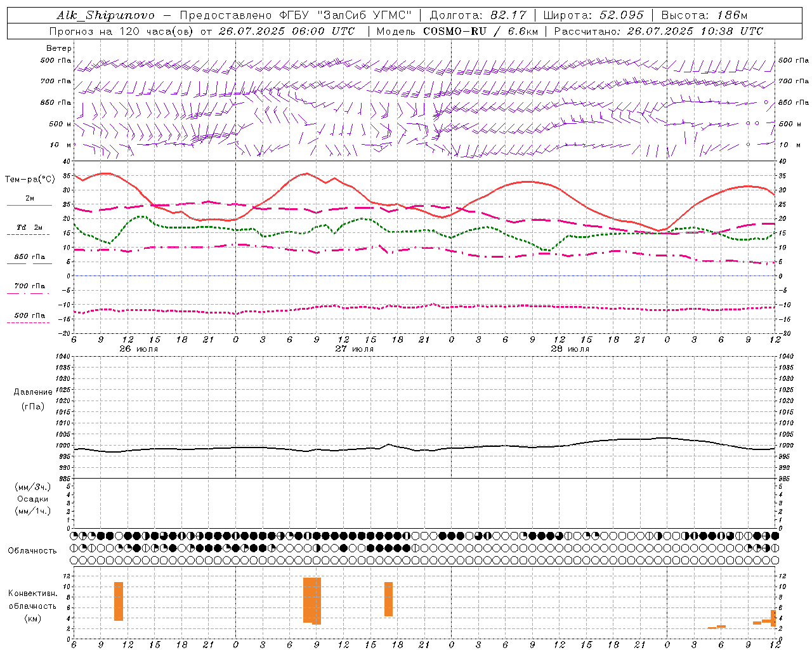Click the text "Предоставлено ФГБУ ЗапСиб УГМС"
This screenshot has width=812, height=650.
point(296,15)
